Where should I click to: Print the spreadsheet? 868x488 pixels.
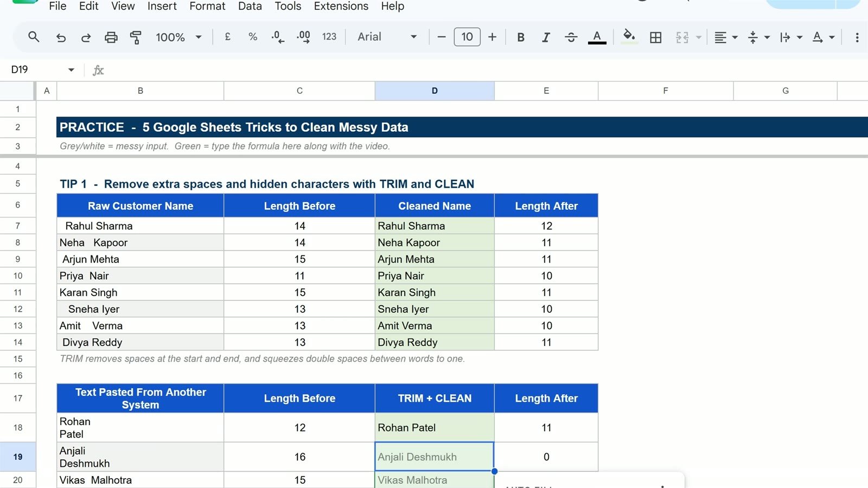(x=111, y=37)
